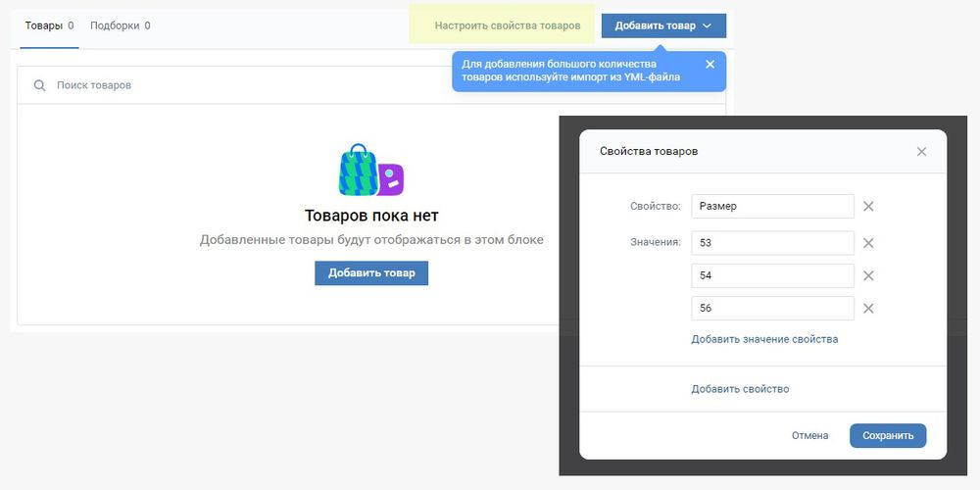980x490 pixels.
Task: Delete the value 54 via X icon
Action: click(868, 275)
